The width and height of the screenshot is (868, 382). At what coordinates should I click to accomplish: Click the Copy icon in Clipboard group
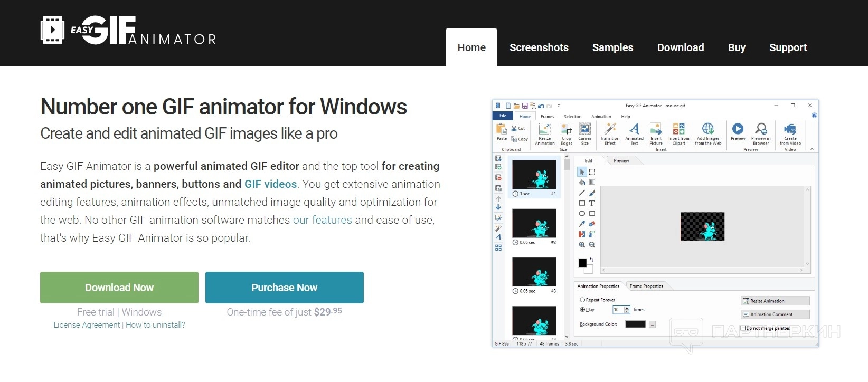514,139
